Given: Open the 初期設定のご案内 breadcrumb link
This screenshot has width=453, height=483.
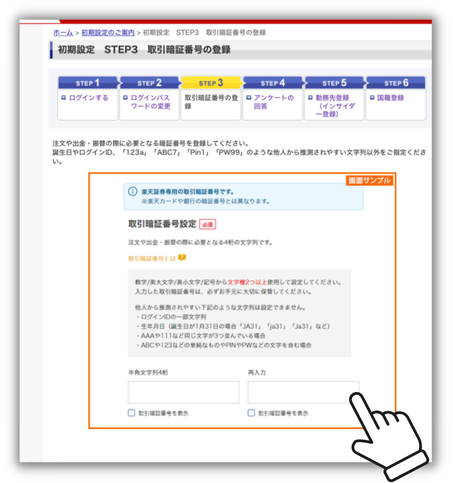Looking at the screenshot, I should tap(108, 33).
